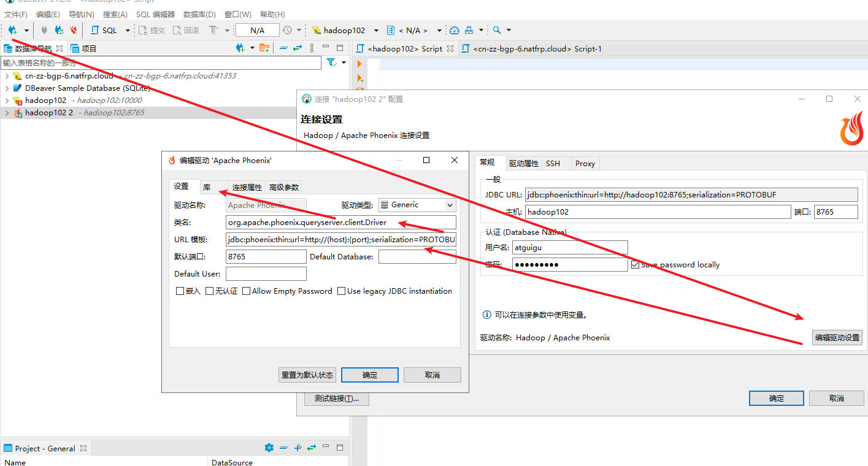The height and width of the screenshot is (466, 868).
Task: Click the filter funnel icon beside search box
Action: point(331,63)
